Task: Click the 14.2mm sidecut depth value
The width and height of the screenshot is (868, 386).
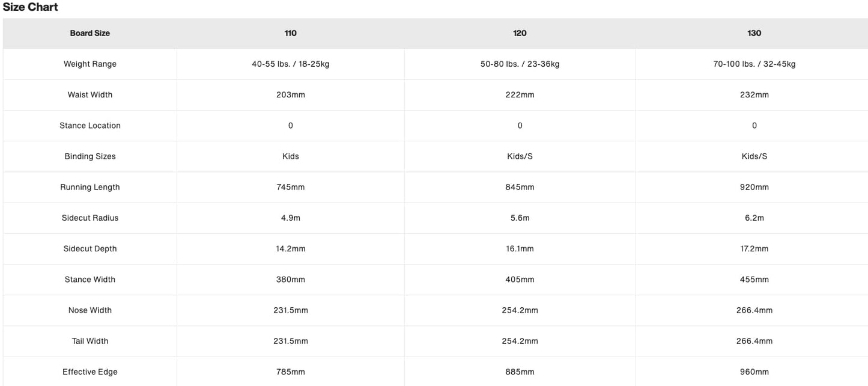Action: coord(291,248)
